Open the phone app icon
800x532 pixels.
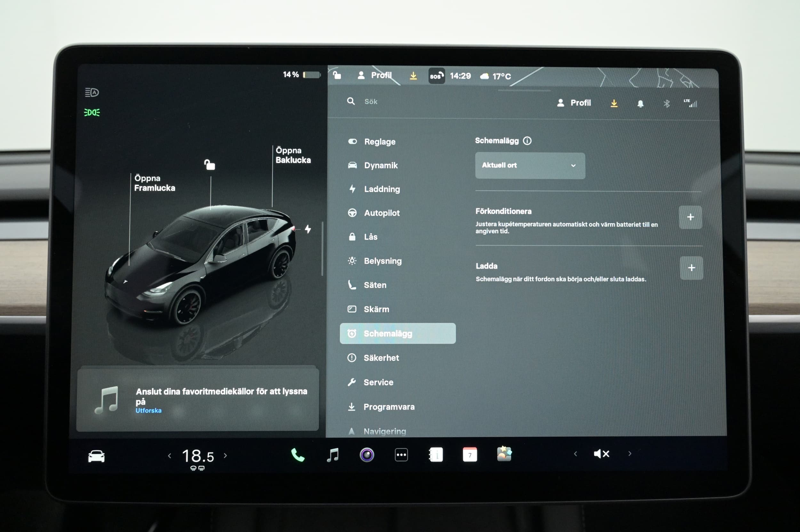click(x=298, y=455)
